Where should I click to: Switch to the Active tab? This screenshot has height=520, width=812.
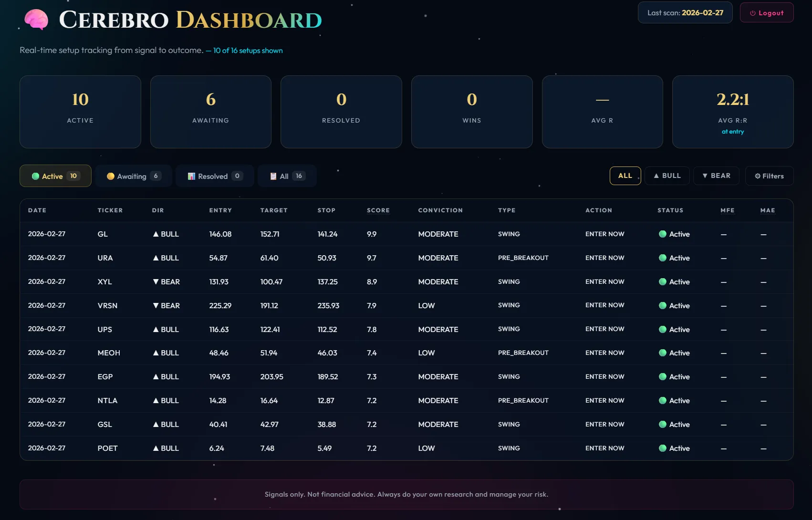[55, 176]
